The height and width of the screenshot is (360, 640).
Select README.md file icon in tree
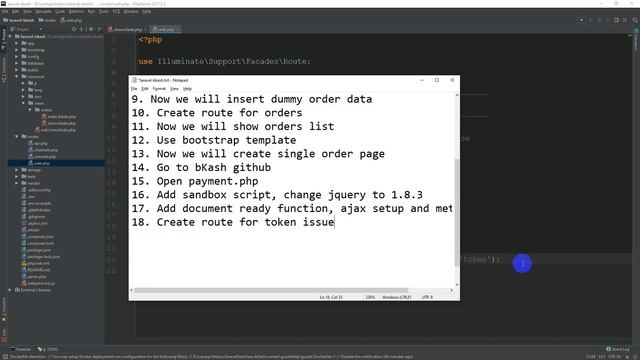(x=24, y=270)
